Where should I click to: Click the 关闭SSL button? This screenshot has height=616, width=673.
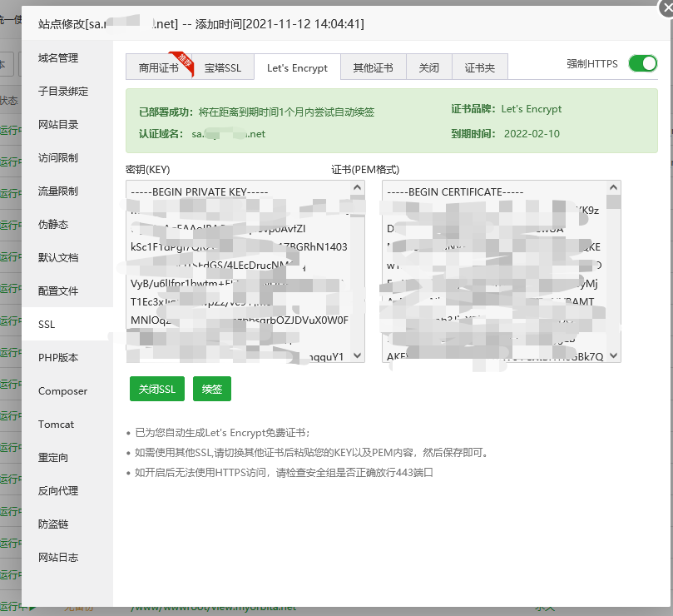point(156,390)
